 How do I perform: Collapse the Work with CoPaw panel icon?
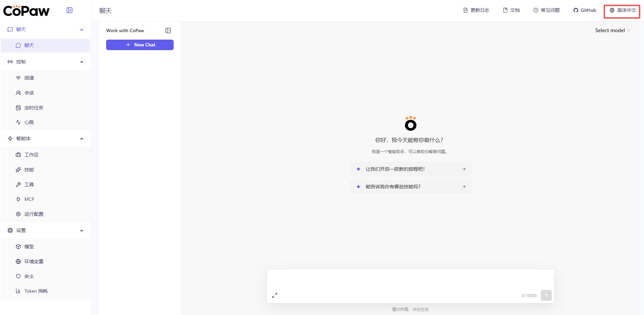168,30
